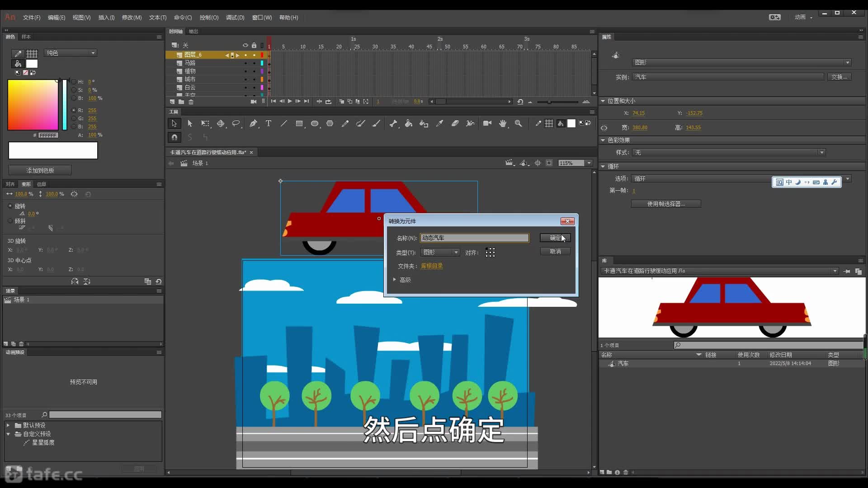Click the white fill color swatch in tools
868x488 pixels.
(571, 123)
